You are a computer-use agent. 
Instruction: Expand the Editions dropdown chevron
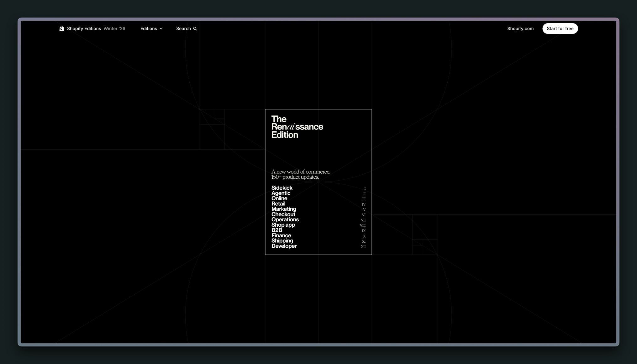click(161, 29)
